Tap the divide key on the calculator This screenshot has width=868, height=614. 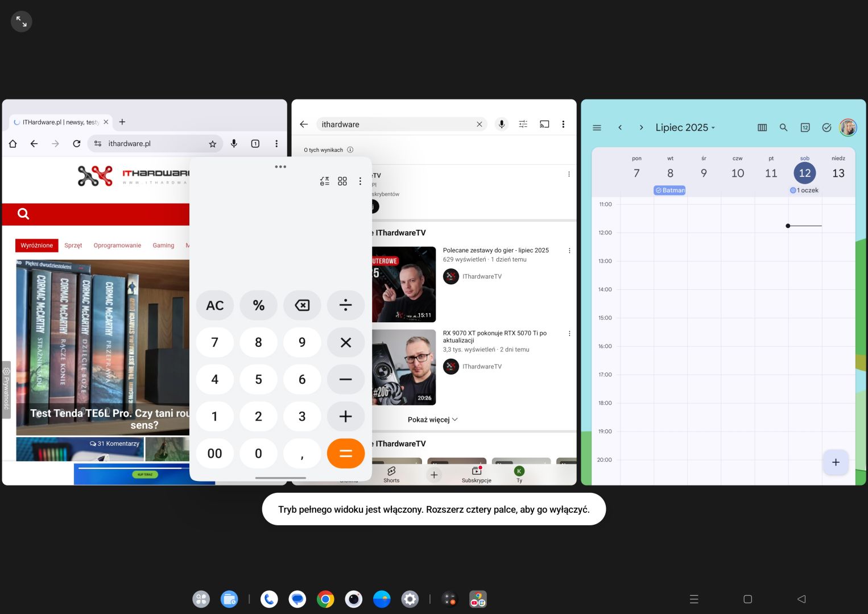346,305
